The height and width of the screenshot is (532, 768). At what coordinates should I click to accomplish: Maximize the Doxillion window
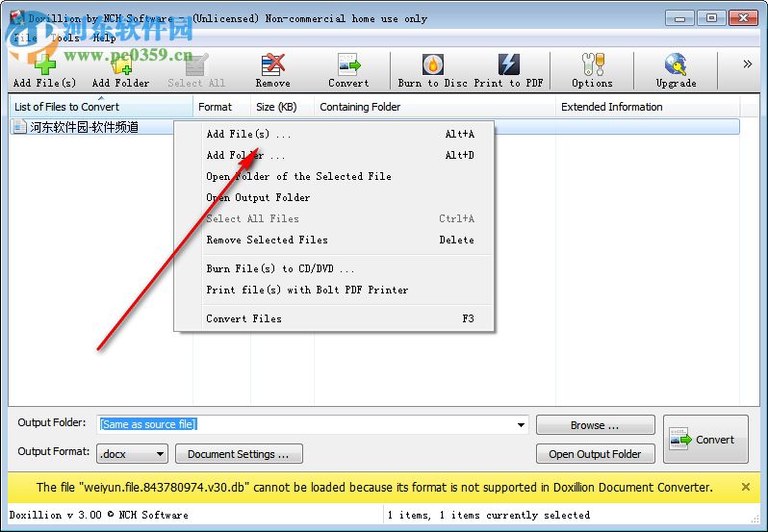[x=711, y=18]
